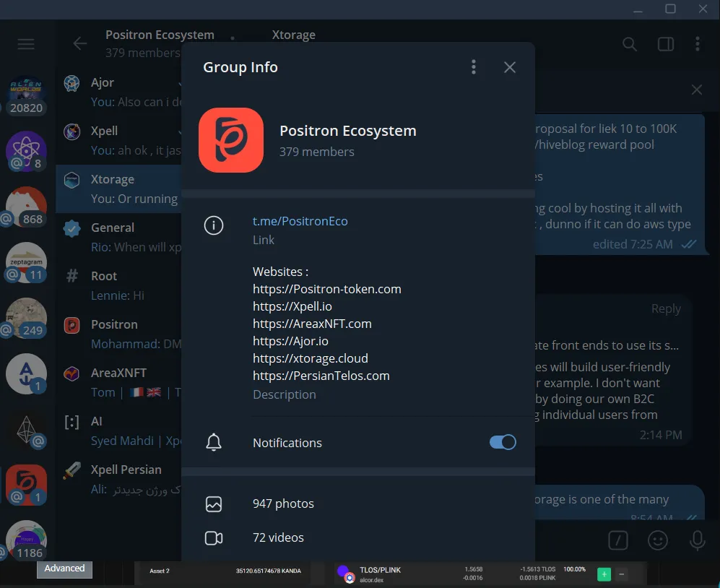This screenshot has height=588, width=720.
Task: Click the TLOS/PLINK pair label
Action: 380,570
